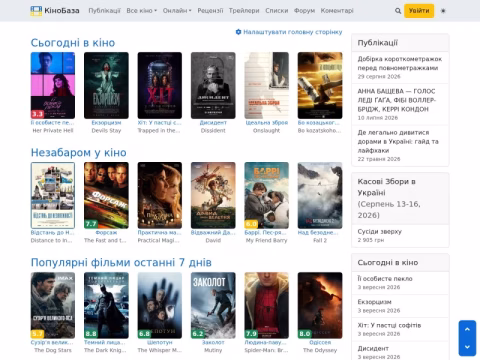Open the Сьогодні в кіно section heading
The height and width of the screenshot is (360, 480).
[x=73, y=43]
